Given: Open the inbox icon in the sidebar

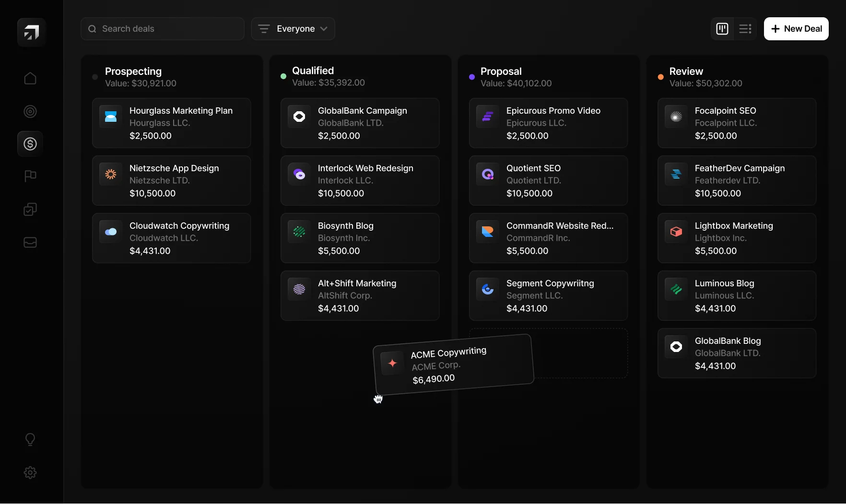Looking at the screenshot, I should pos(30,243).
